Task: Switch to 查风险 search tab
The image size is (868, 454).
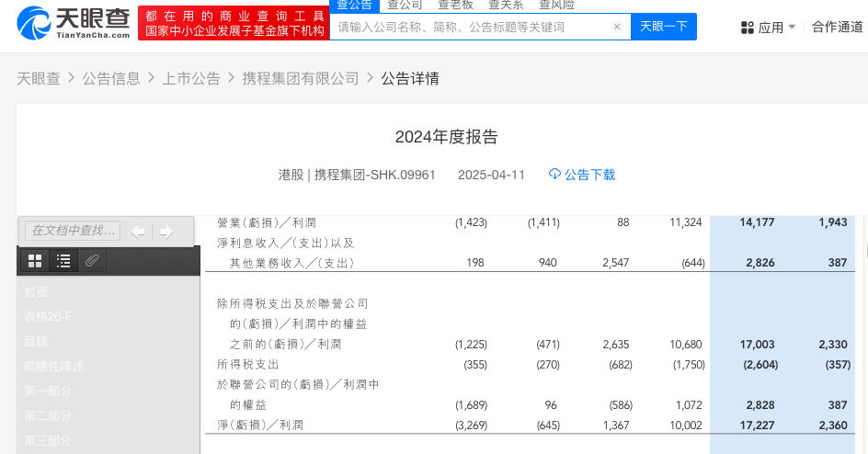Action: [x=557, y=6]
